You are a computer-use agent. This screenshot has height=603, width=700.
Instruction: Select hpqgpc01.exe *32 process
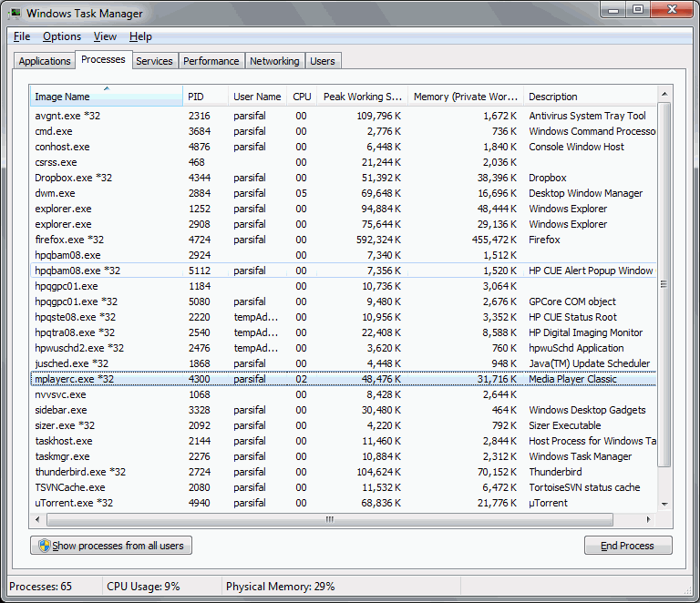point(344,301)
